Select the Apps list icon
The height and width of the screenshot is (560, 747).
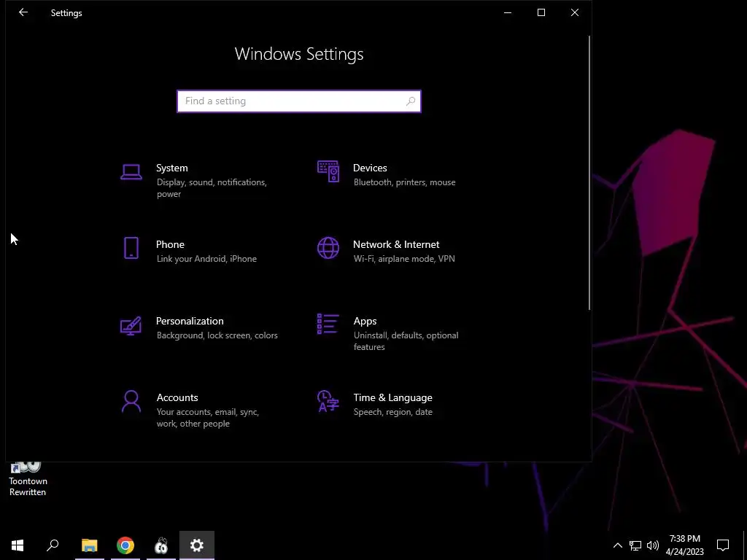328,324
